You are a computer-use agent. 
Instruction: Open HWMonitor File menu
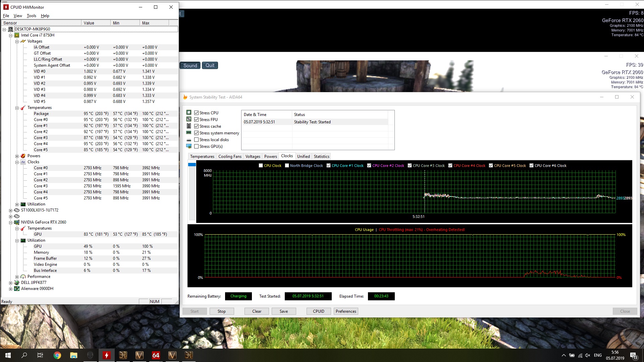[6, 16]
